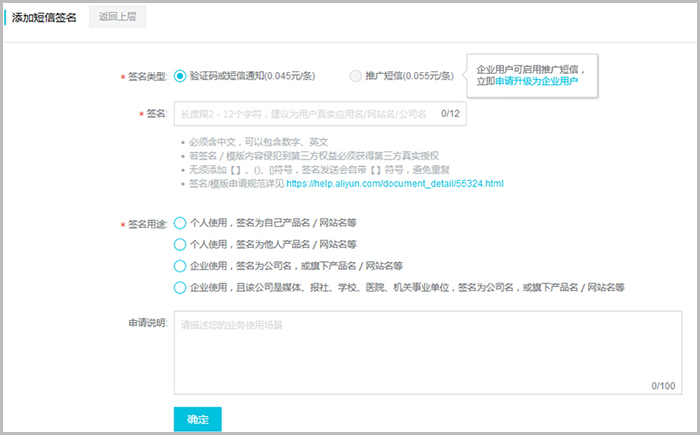The image size is (700, 435).
Task: Click the 添加短信签名 page title tab
Action: 44,17
